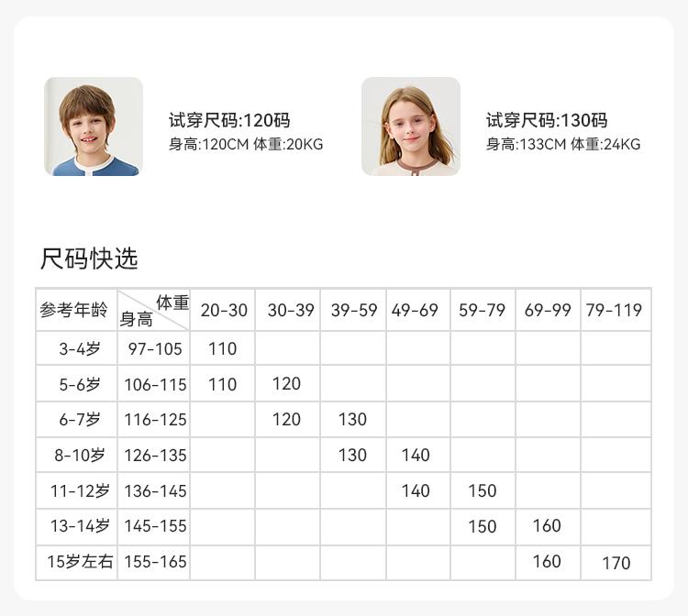This screenshot has height=616, width=688.
Task: Click size 150 in the 11-12岁 row
Action: point(483,490)
